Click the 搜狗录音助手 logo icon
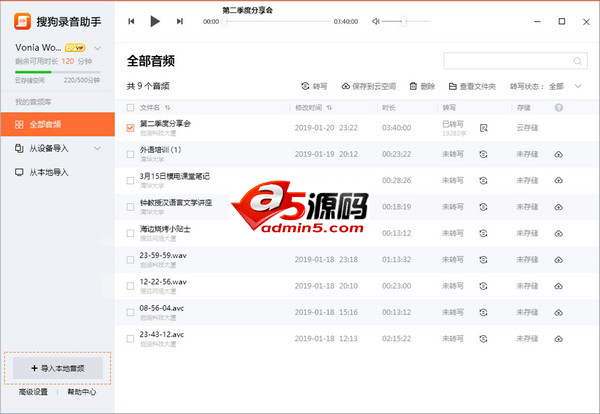The image size is (600, 414). [x=23, y=21]
